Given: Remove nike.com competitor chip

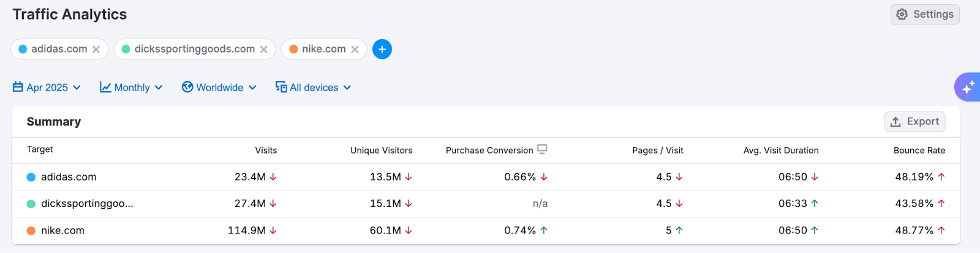Looking at the screenshot, I should click(355, 50).
